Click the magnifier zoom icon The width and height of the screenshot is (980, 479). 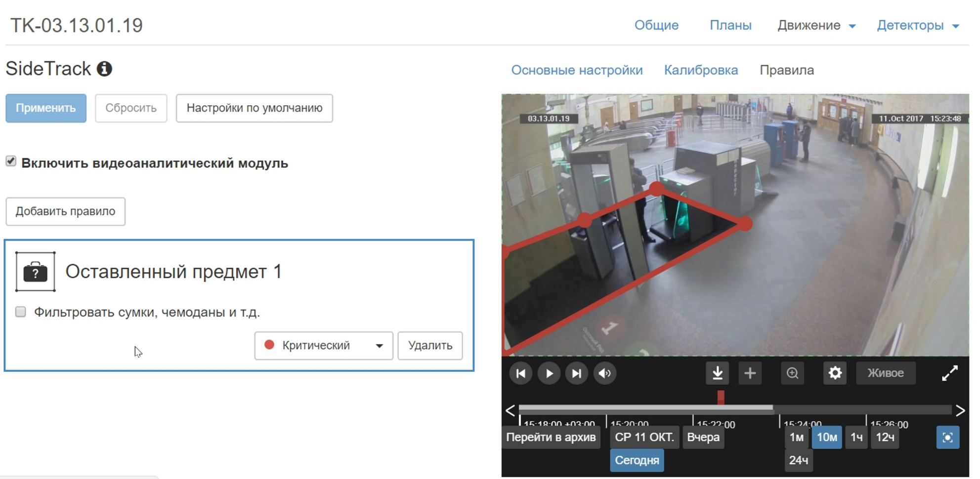coord(793,373)
